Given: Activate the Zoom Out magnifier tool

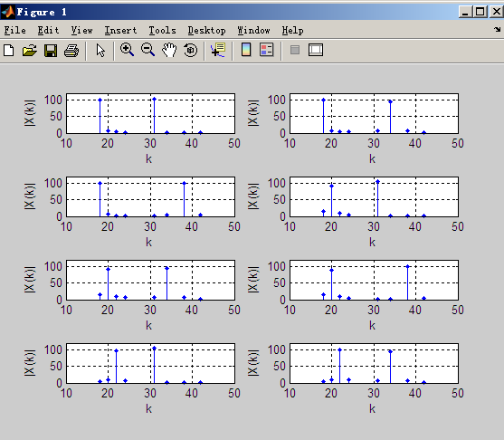Looking at the screenshot, I should (x=147, y=50).
